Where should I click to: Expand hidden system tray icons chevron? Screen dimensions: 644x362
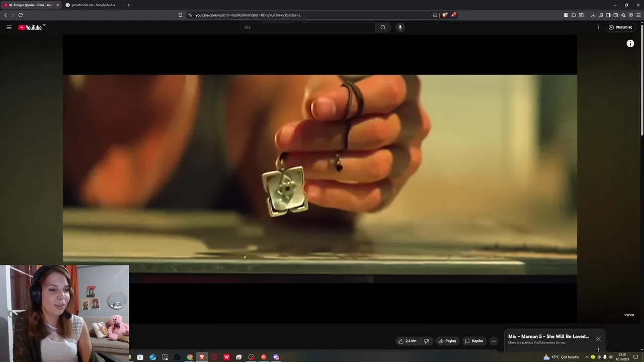587,357
